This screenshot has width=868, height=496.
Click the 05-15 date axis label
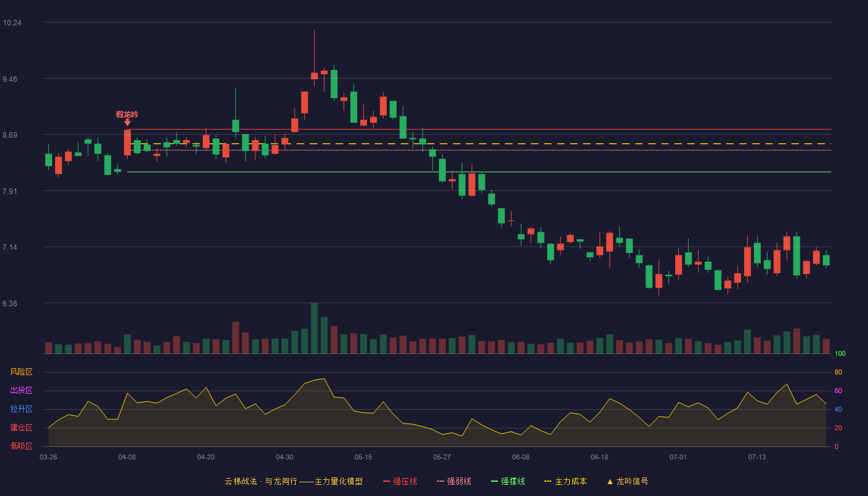pyautogui.click(x=363, y=457)
